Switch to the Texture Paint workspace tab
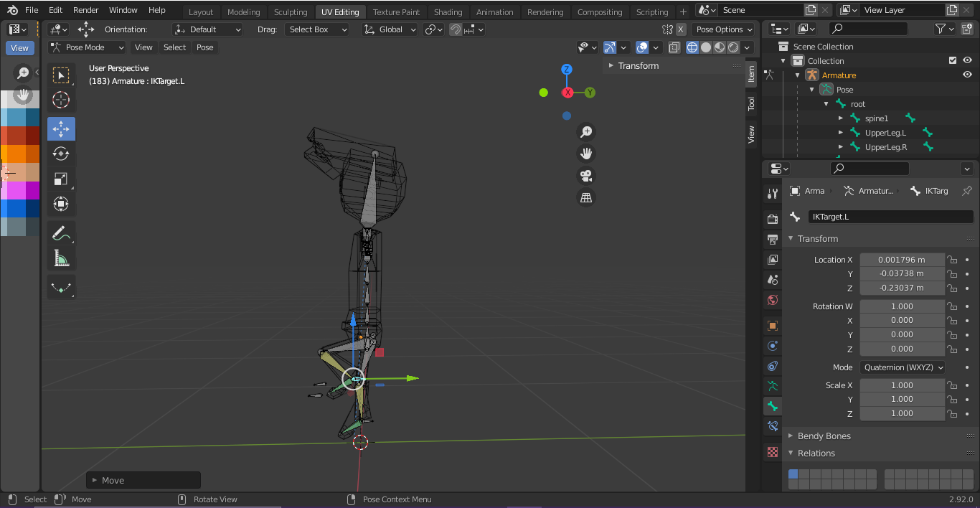 click(396, 12)
